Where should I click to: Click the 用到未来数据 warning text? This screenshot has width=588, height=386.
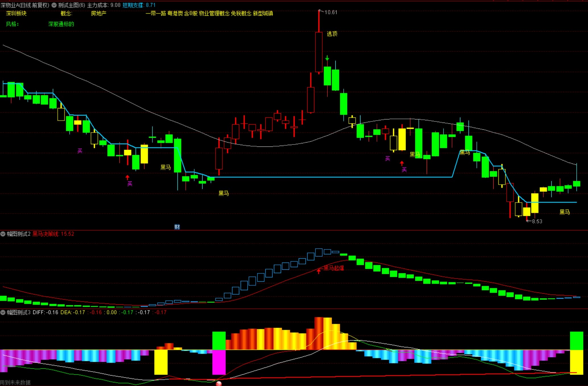(15, 383)
